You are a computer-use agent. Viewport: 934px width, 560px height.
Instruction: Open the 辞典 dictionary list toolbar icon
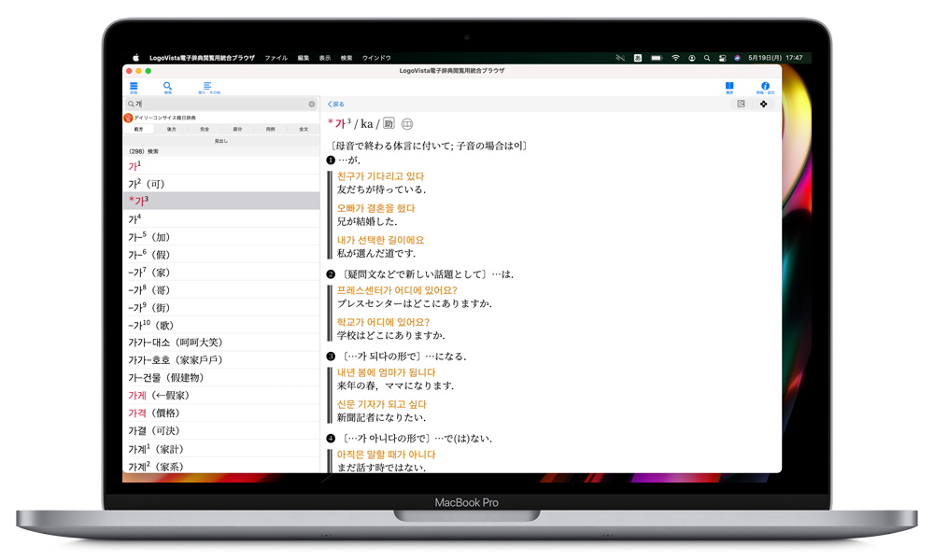pos(134,88)
